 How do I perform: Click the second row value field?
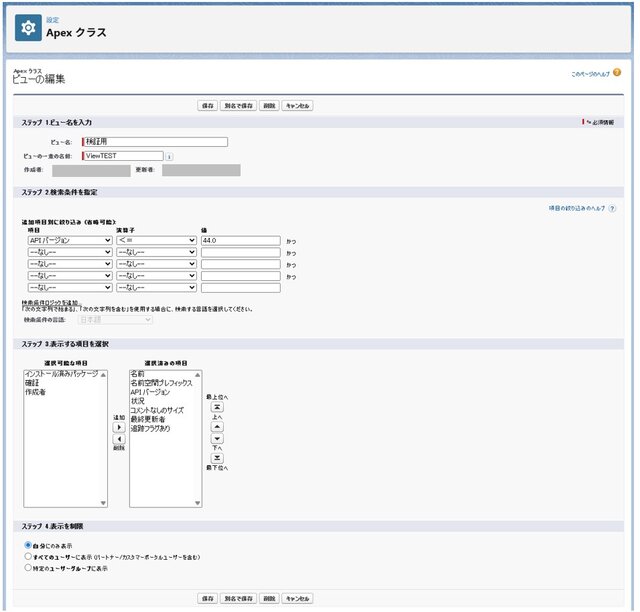(x=241, y=252)
